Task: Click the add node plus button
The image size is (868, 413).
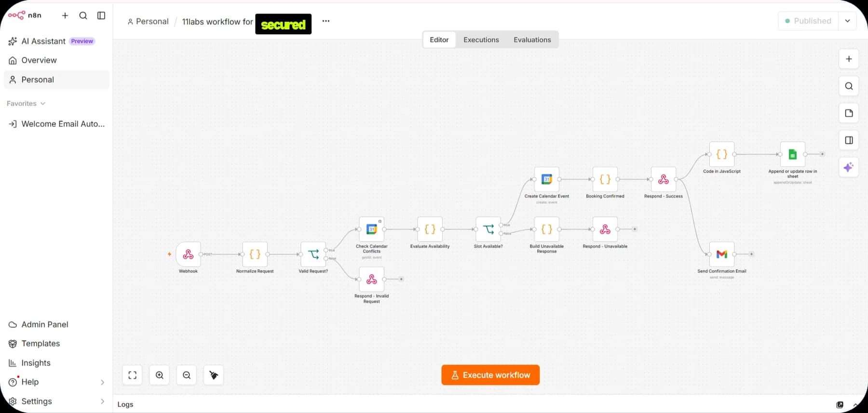Action: (849, 59)
